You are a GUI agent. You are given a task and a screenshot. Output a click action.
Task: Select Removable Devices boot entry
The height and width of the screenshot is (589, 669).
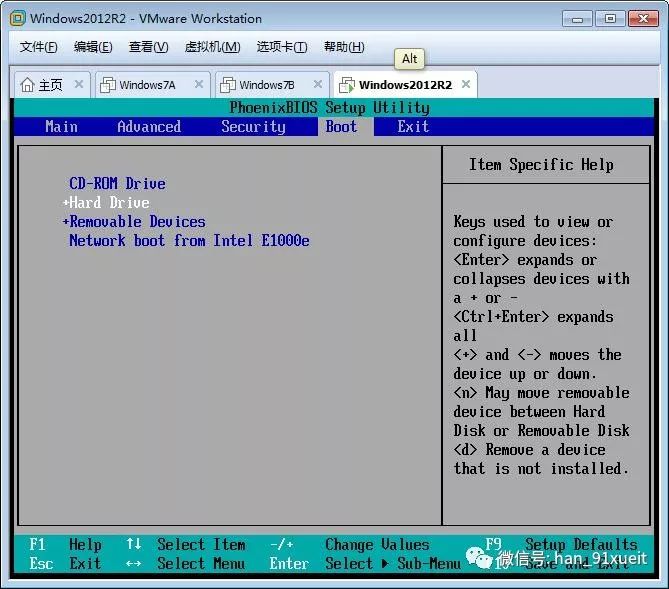[137, 222]
